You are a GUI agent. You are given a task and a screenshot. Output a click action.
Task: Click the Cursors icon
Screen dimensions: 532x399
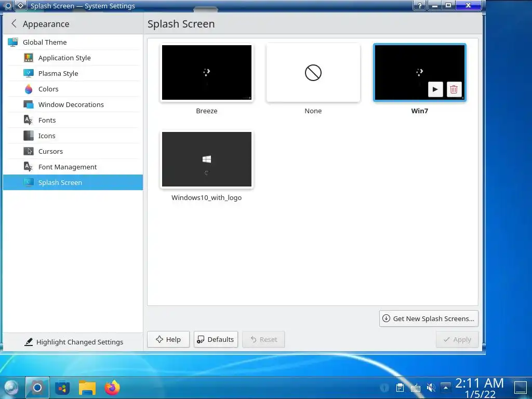point(29,151)
